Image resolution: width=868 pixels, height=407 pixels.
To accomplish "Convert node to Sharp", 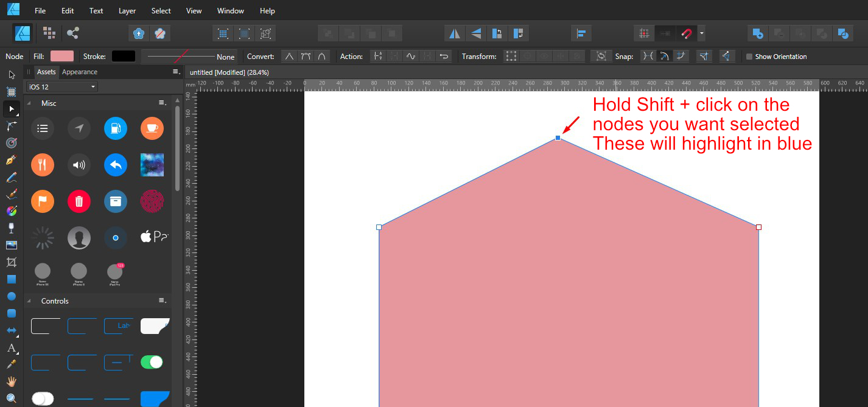I will point(289,56).
